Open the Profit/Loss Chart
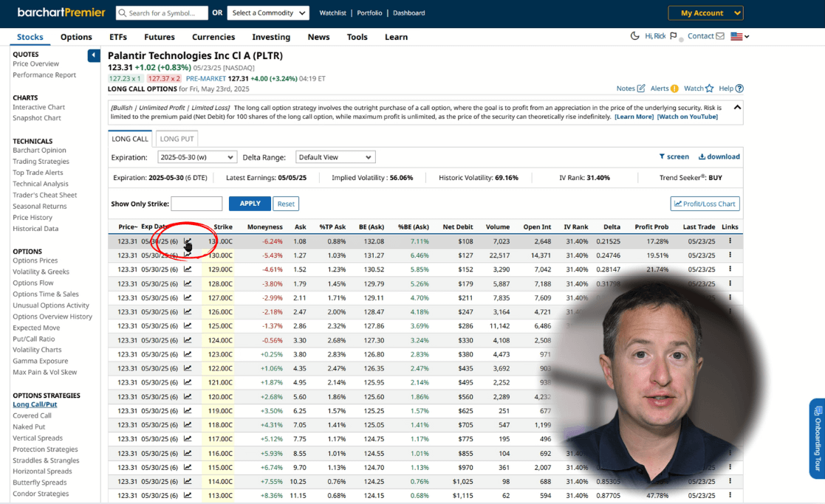This screenshot has height=504, width=825. click(704, 204)
